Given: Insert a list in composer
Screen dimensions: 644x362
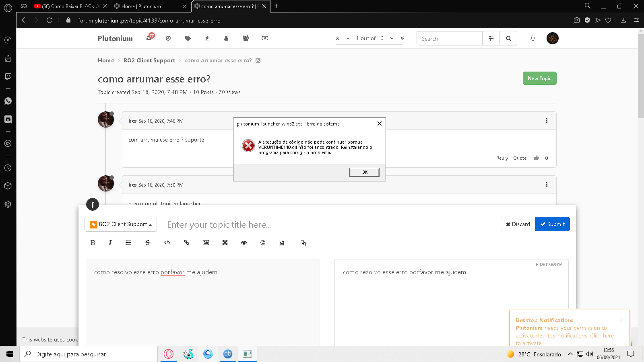Looking at the screenshot, I should click(128, 243).
